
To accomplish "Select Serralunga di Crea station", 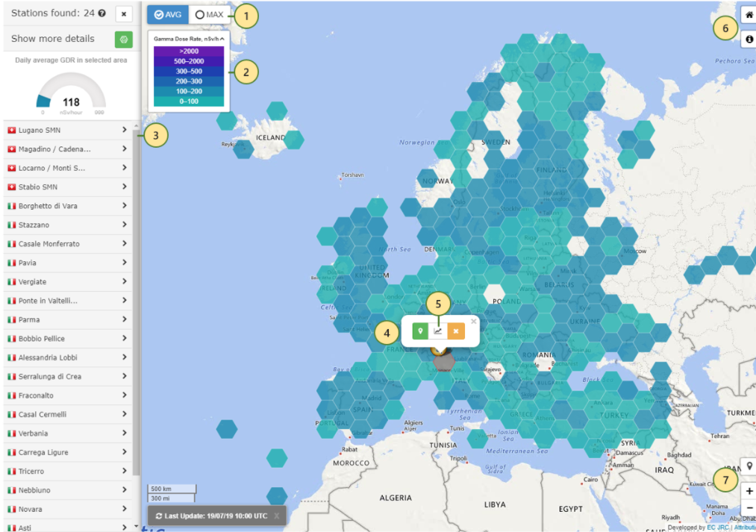I will (x=68, y=376).
